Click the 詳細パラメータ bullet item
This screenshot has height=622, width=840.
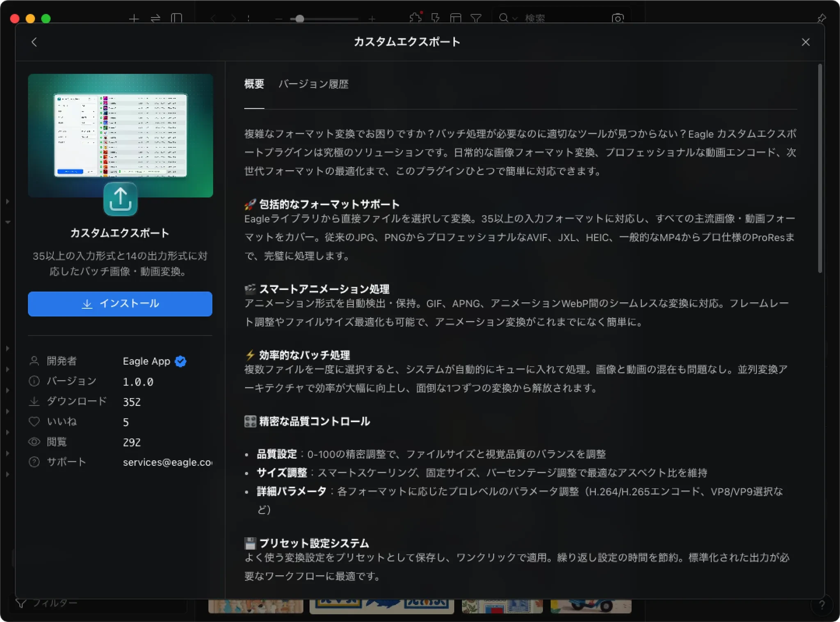tap(520, 500)
